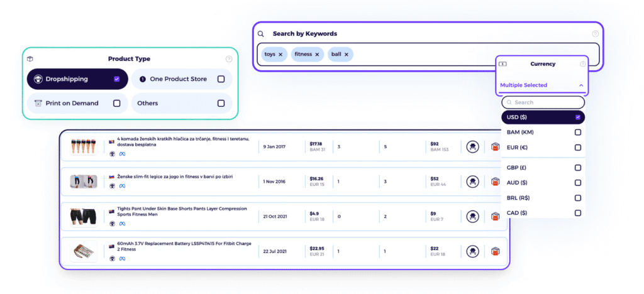The height and width of the screenshot is (294, 644).
Task: Enable the AUD ($) currency checkbox
Action: (x=578, y=183)
